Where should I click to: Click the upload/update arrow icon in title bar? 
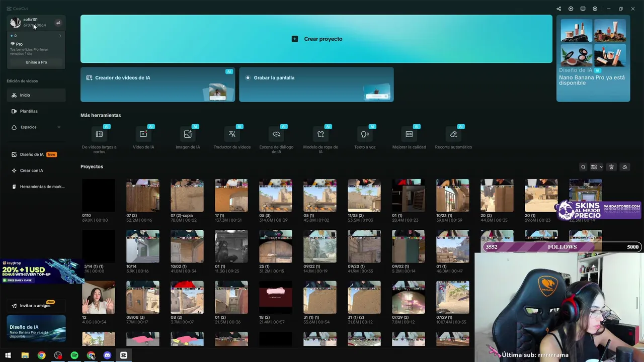tap(571, 9)
